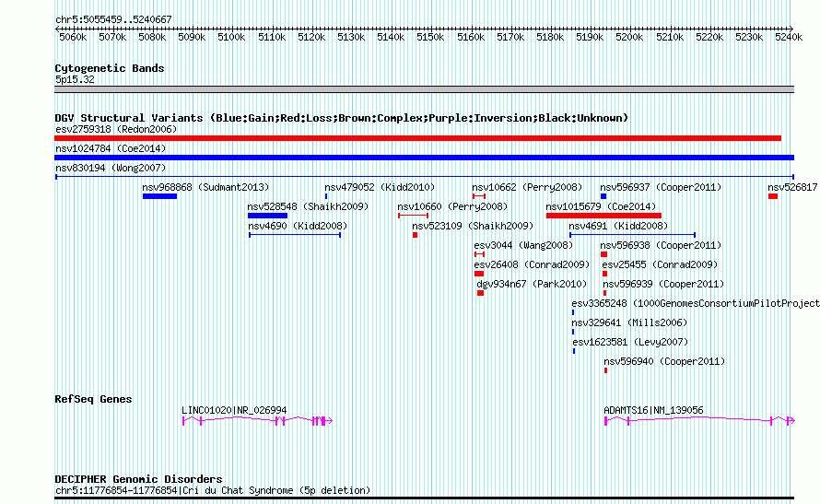Open nsv596937 (Cooper2011) variant label
Screen dimensions: 820x504
[x=661, y=187]
